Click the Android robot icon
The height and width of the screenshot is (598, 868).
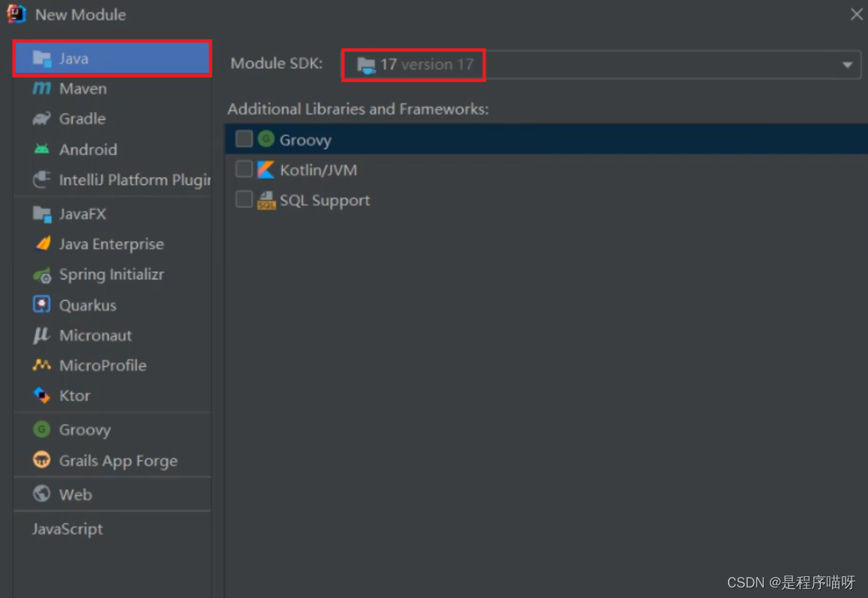tap(42, 149)
